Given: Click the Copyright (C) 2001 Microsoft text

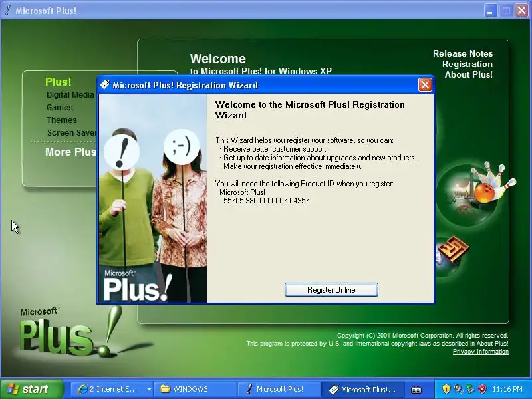Looking at the screenshot, I should click(x=422, y=336).
